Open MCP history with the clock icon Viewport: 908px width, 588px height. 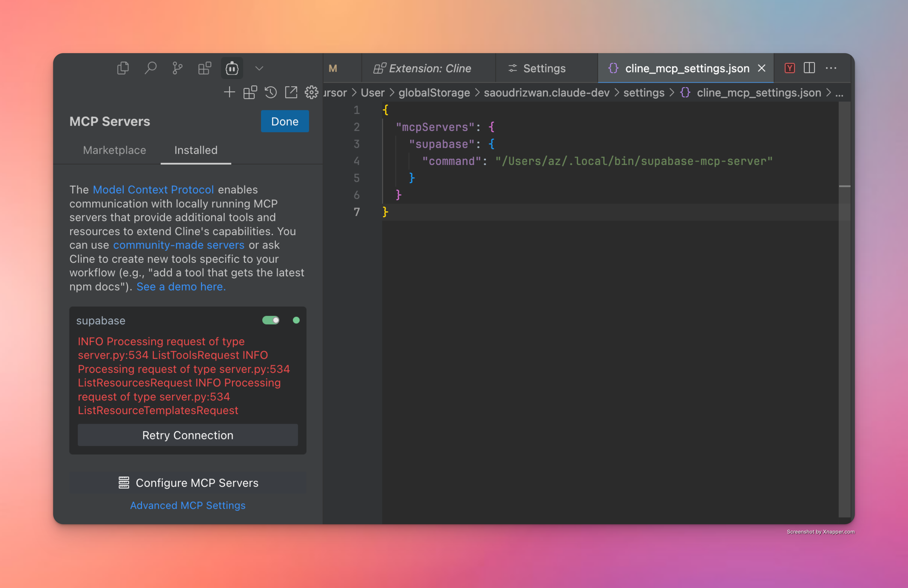[x=271, y=92]
